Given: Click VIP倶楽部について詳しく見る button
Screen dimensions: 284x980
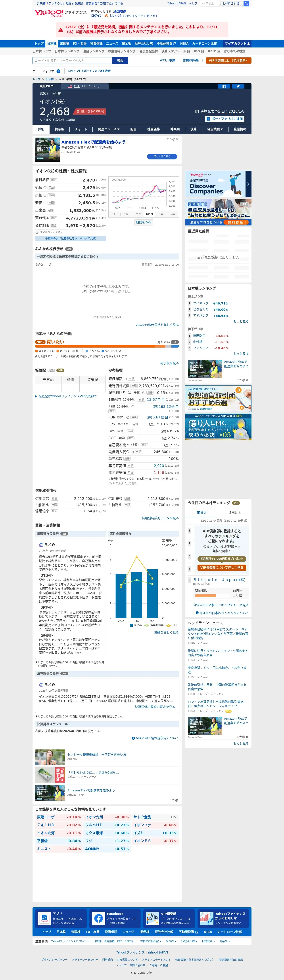Looking at the screenshot, I should pyautogui.click(x=222, y=567).
